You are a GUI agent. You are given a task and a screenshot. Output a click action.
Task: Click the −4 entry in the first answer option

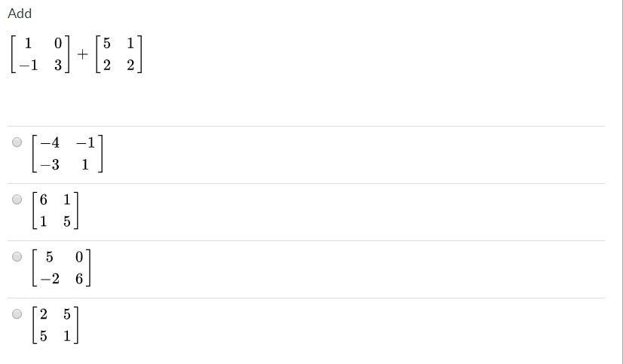50,142
